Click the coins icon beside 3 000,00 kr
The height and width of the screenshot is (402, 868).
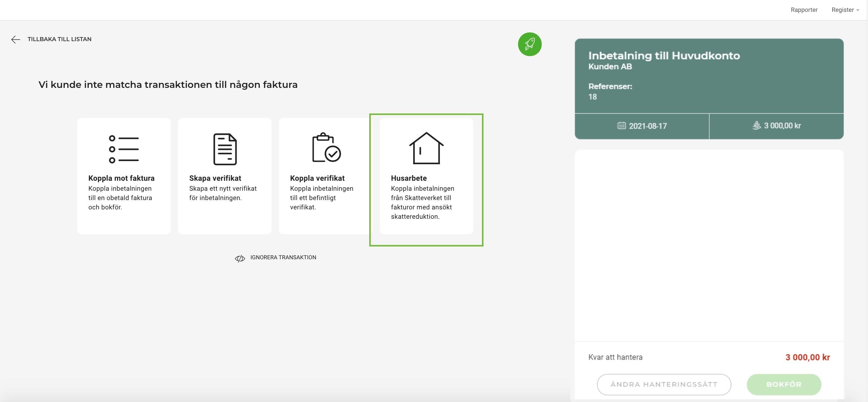pyautogui.click(x=757, y=126)
